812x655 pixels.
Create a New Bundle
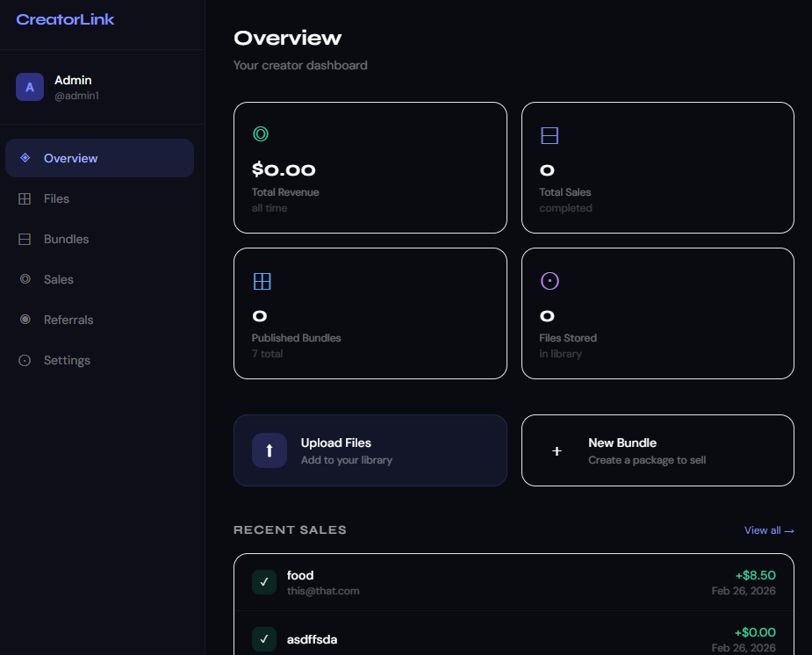658,450
